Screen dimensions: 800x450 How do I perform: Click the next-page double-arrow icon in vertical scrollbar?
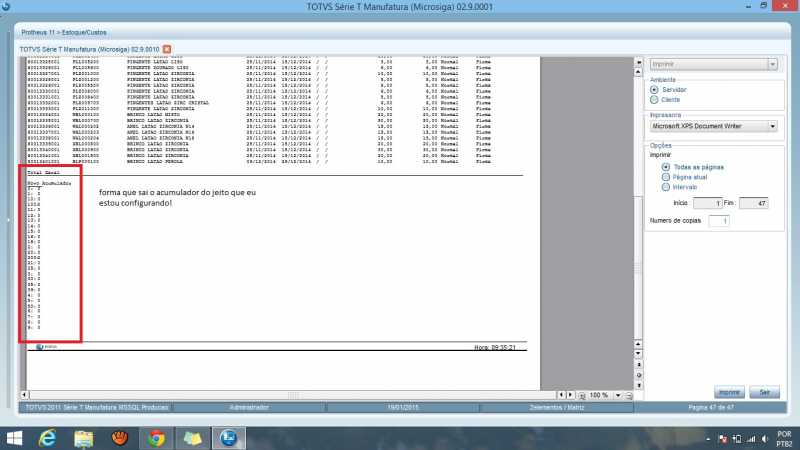pos(639,385)
